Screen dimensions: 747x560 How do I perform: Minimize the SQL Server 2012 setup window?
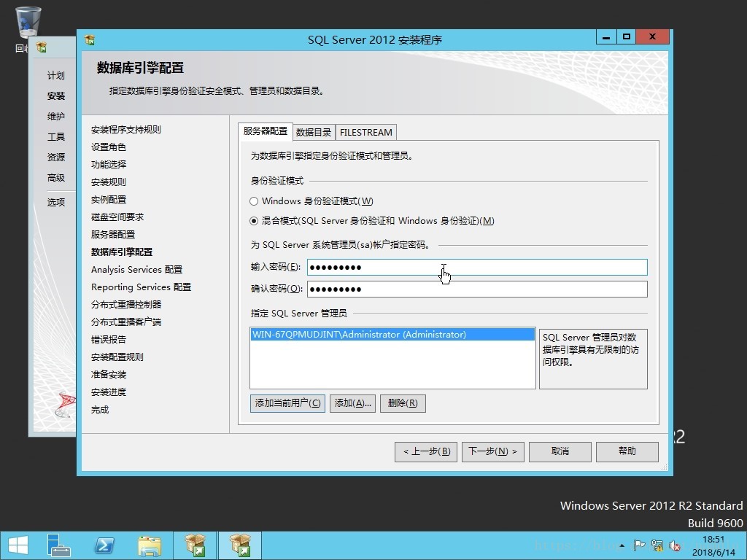click(x=606, y=37)
